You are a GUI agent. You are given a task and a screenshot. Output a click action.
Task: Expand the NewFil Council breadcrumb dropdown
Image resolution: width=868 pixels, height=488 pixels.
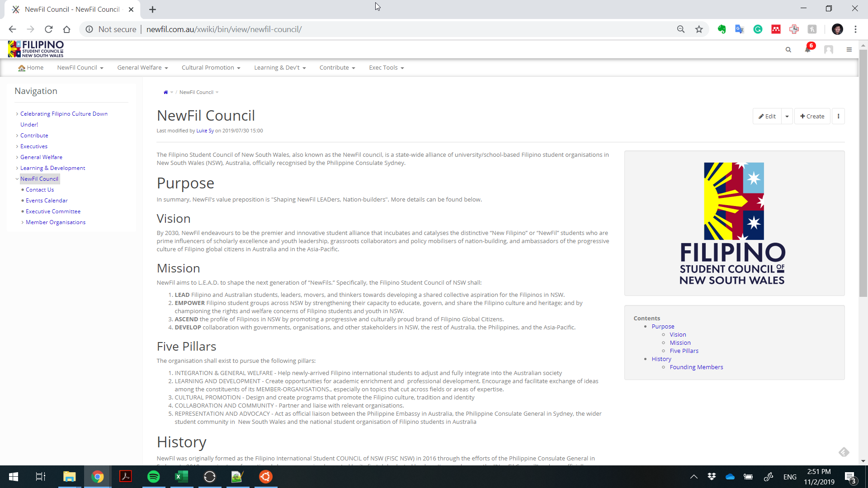[217, 93]
